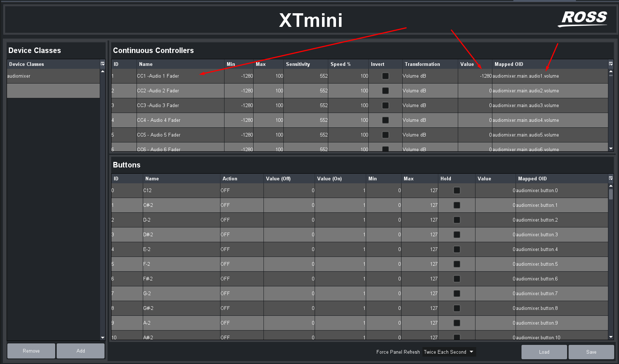This screenshot has width=619, height=364.
Task: Click Continuous Controllers scrollbar down arrow
Action: click(611, 149)
